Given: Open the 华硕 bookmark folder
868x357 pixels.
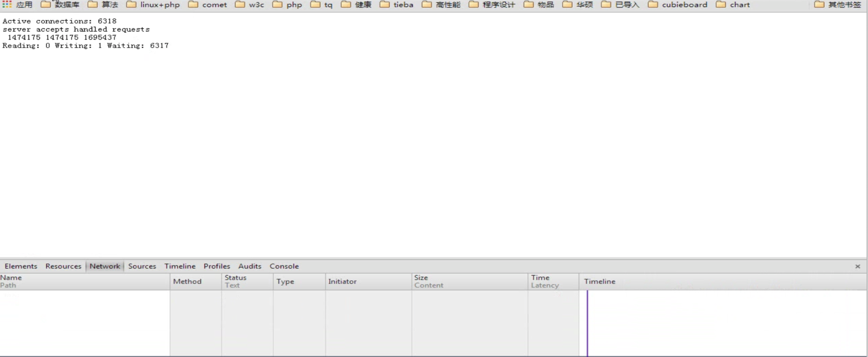Looking at the screenshot, I should (x=578, y=5).
